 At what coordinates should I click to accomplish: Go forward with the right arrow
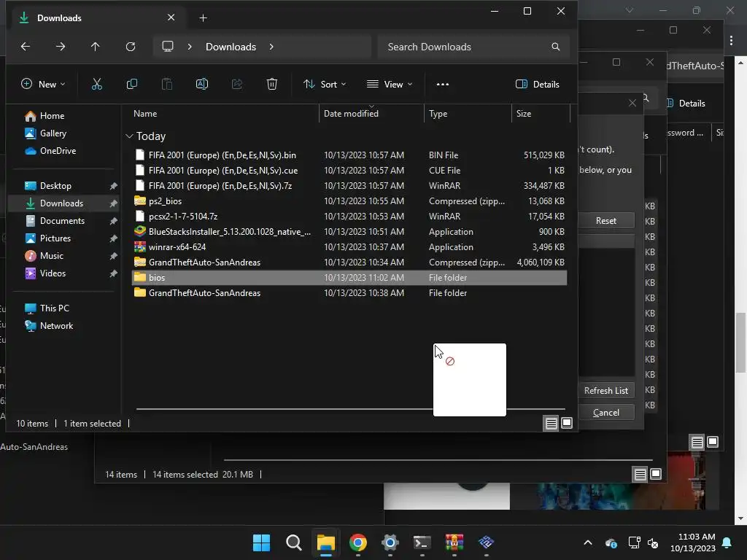61,47
